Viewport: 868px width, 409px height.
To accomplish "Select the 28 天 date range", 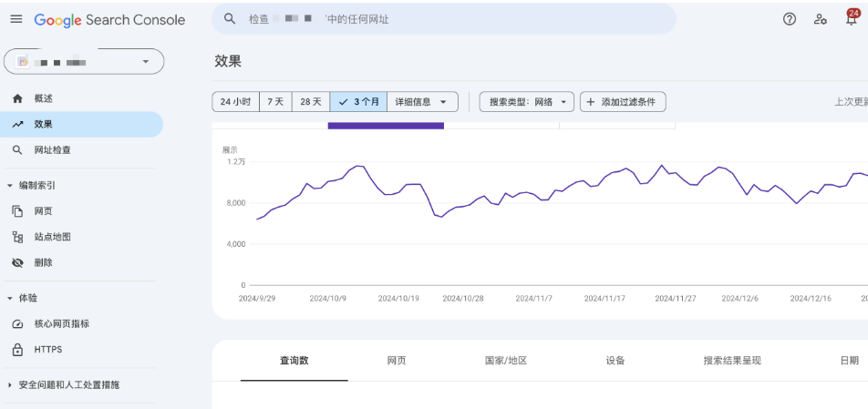I will click(x=311, y=102).
